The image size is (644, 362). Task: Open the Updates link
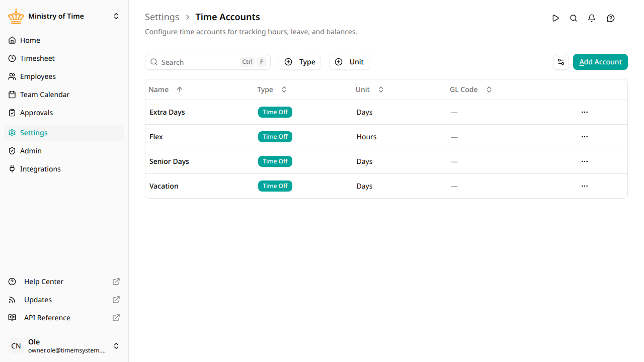click(x=64, y=300)
